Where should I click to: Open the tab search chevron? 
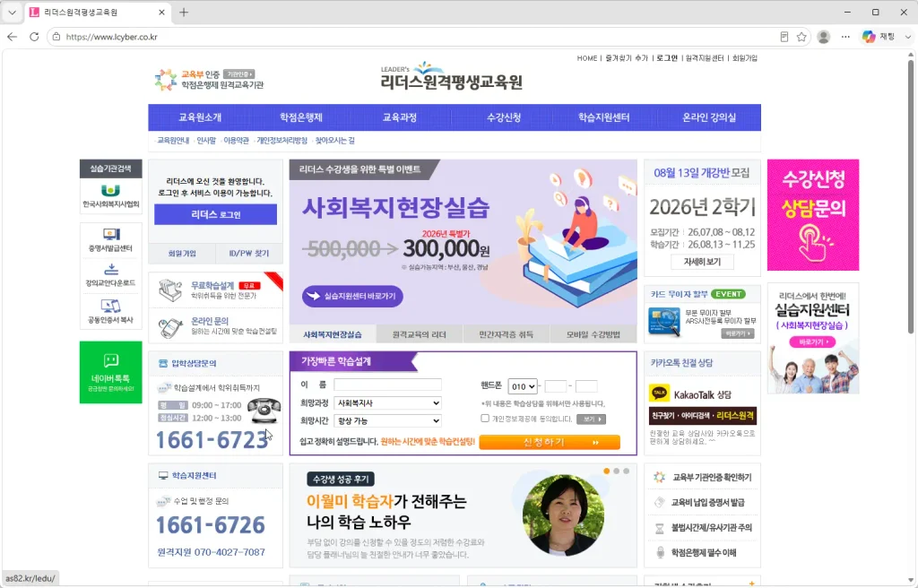click(12, 13)
